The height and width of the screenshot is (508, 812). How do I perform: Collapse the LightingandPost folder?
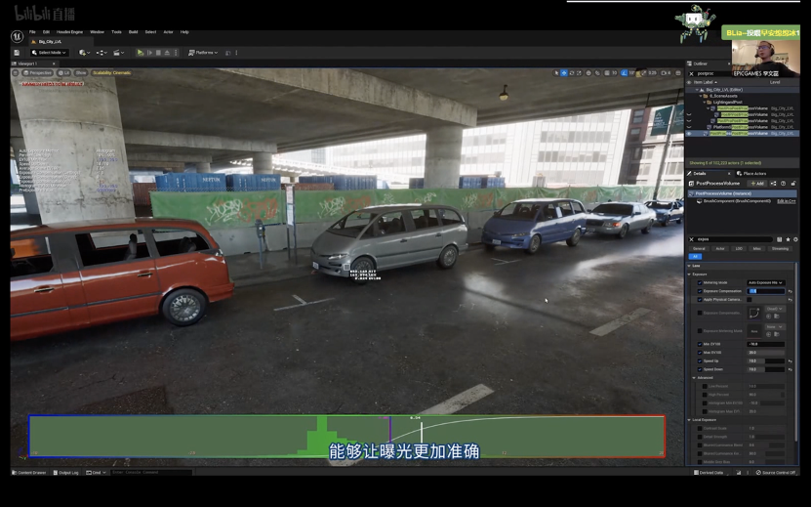coord(705,103)
